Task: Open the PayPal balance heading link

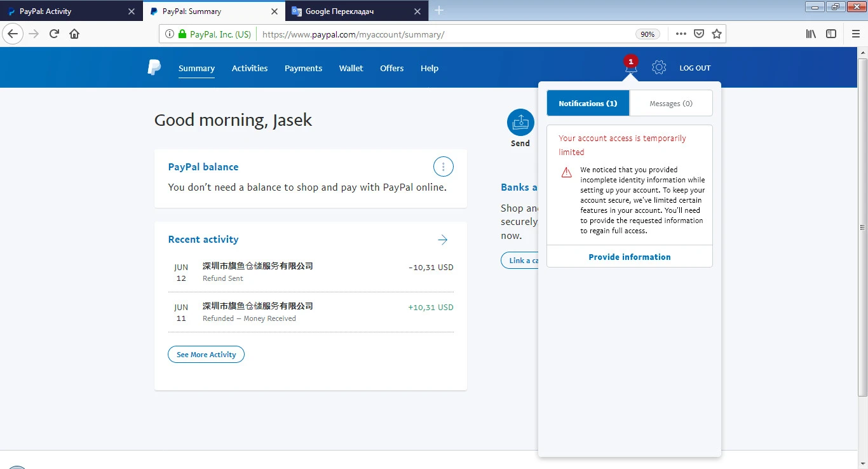Action: point(203,167)
